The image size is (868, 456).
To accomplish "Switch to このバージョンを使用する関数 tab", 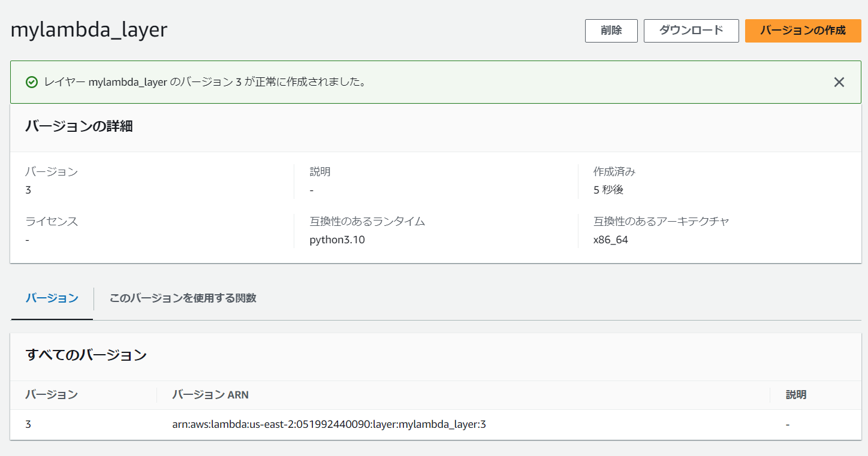I will point(183,298).
